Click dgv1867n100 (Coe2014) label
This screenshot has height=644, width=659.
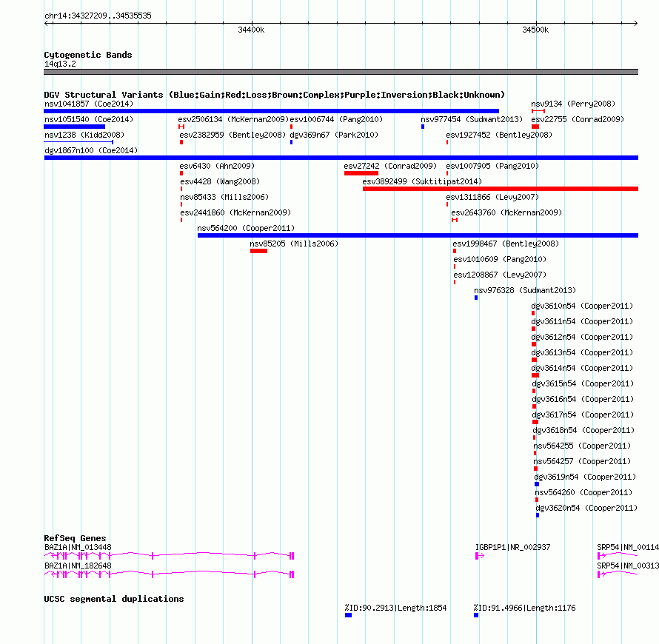click(91, 150)
